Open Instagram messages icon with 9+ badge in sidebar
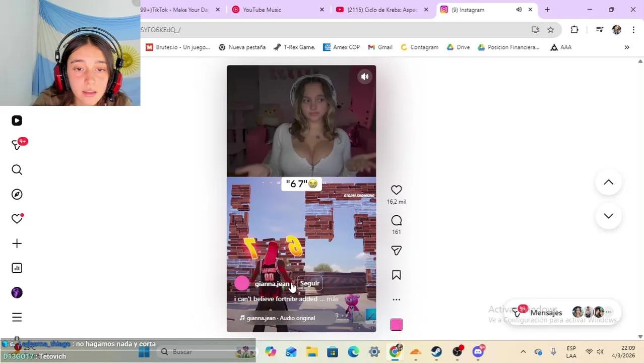The image size is (644, 363). [x=18, y=145]
